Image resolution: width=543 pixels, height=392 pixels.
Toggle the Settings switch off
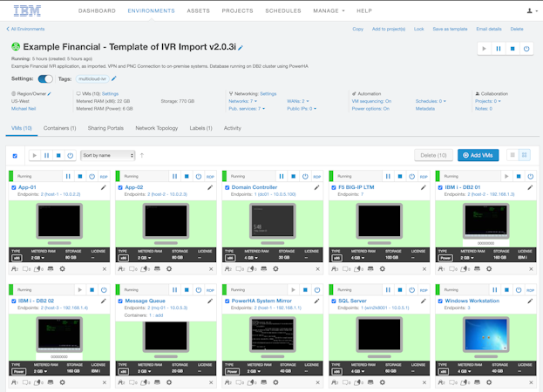45,79
